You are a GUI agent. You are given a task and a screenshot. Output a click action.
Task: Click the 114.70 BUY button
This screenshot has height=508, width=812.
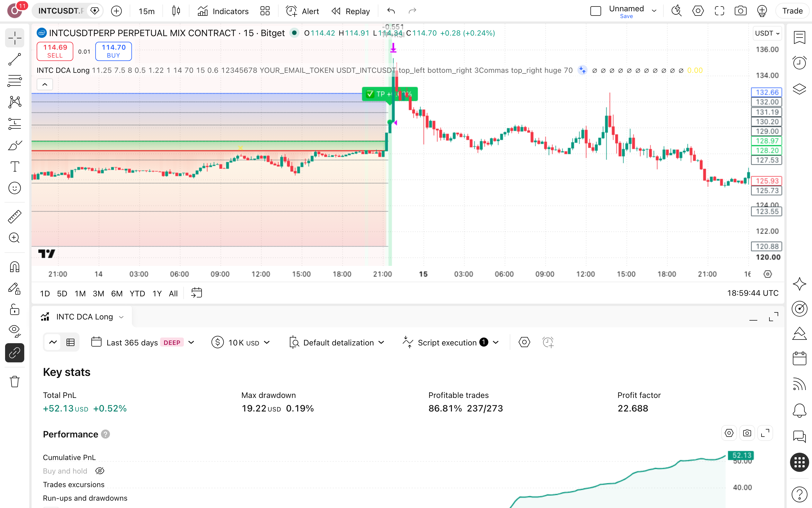(x=113, y=51)
